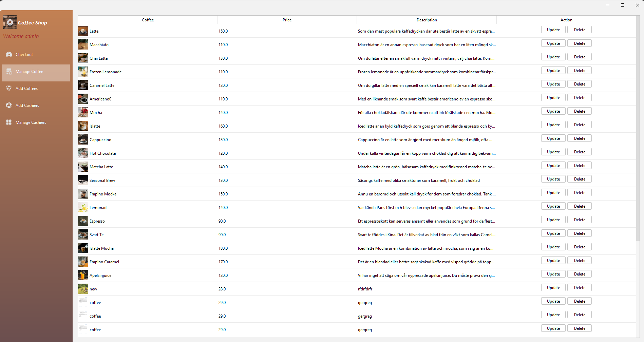Select the Espresso description cell
The image size is (644, 342).
coord(426,221)
